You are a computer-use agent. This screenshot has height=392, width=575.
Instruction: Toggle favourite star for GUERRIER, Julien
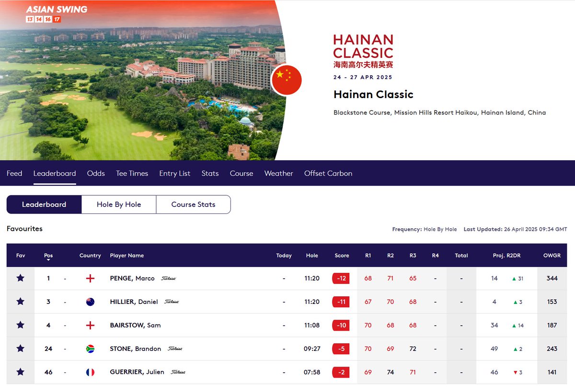coord(21,372)
